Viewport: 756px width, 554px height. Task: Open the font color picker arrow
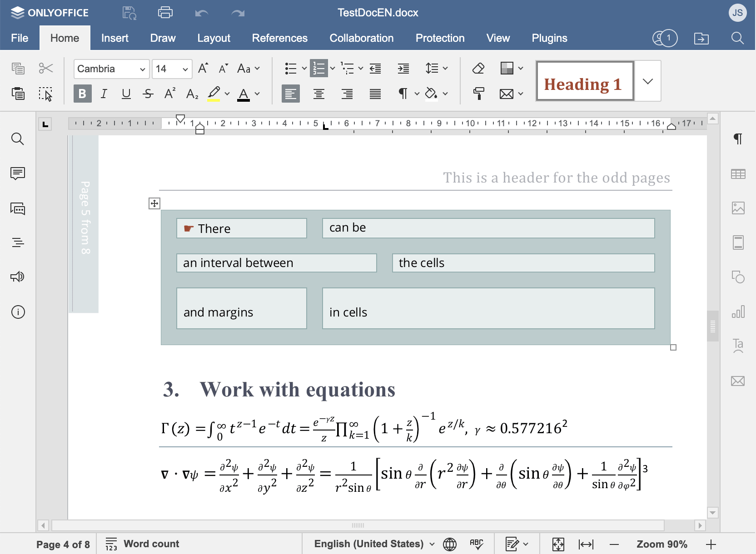click(x=257, y=94)
